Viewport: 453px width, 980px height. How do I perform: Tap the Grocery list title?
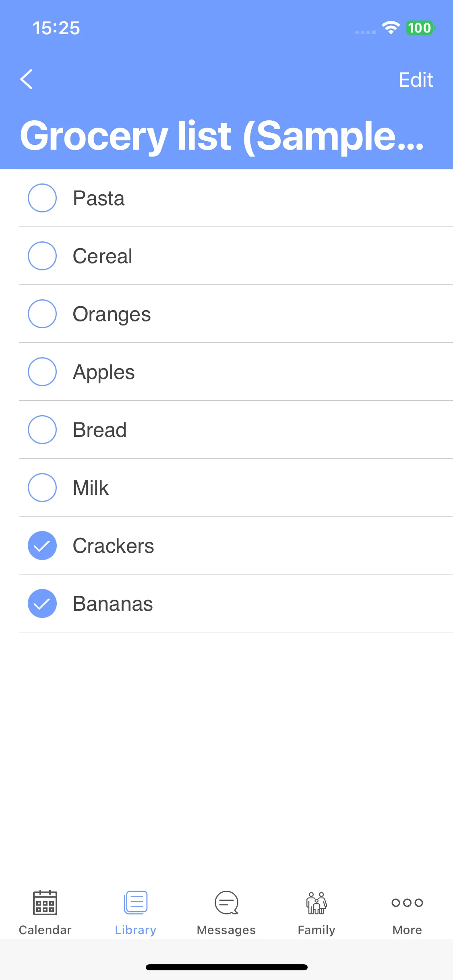click(222, 136)
